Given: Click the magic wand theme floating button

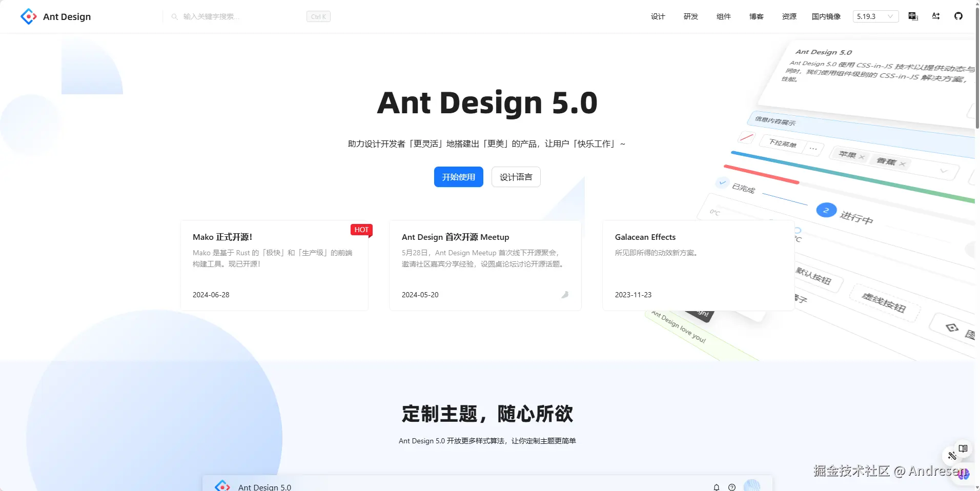Looking at the screenshot, I should [x=952, y=456].
